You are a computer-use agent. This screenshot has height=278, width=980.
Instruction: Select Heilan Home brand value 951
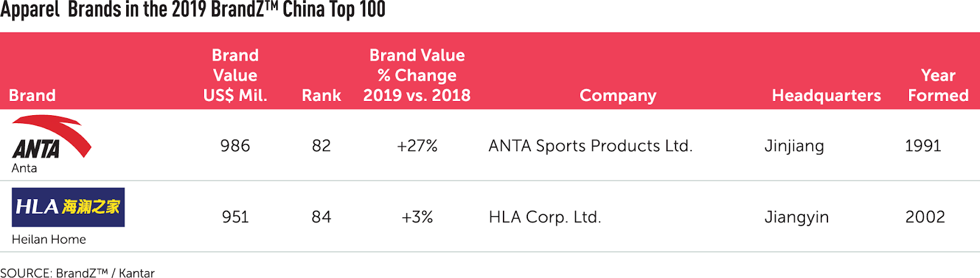[x=235, y=217]
